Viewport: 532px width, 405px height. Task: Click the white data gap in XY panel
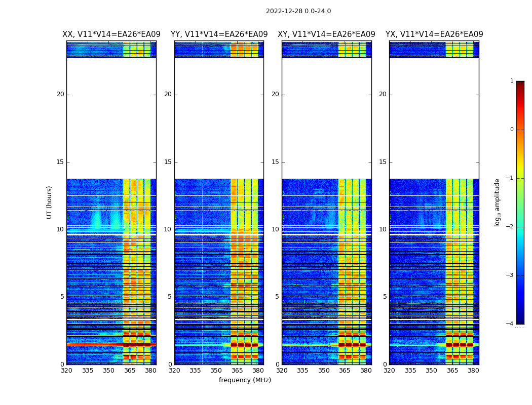click(326, 117)
